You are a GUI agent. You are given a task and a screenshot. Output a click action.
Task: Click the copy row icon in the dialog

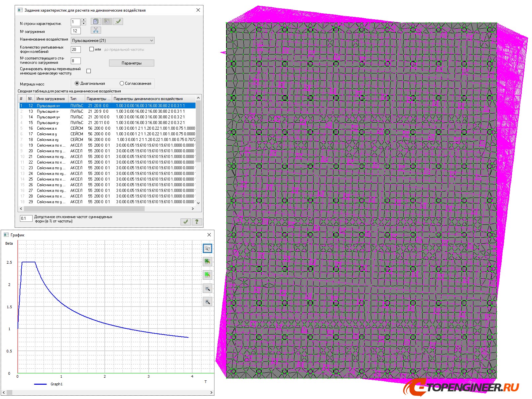tap(96, 22)
